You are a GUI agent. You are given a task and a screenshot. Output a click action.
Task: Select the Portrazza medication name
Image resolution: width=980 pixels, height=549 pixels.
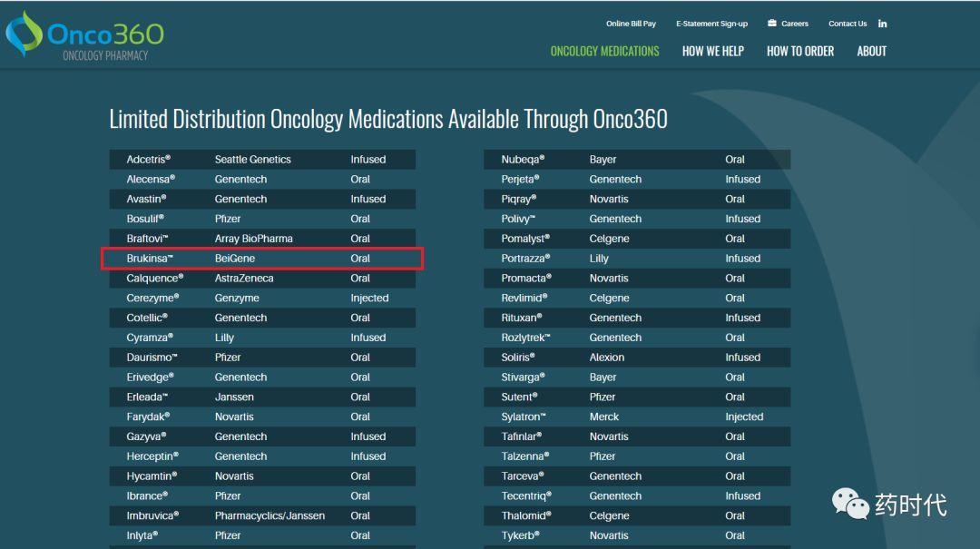(x=525, y=259)
